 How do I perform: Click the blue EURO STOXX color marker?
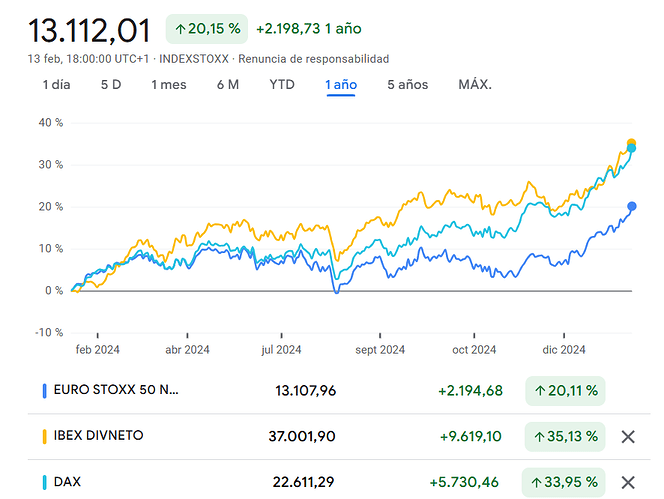click(x=44, y=391)
